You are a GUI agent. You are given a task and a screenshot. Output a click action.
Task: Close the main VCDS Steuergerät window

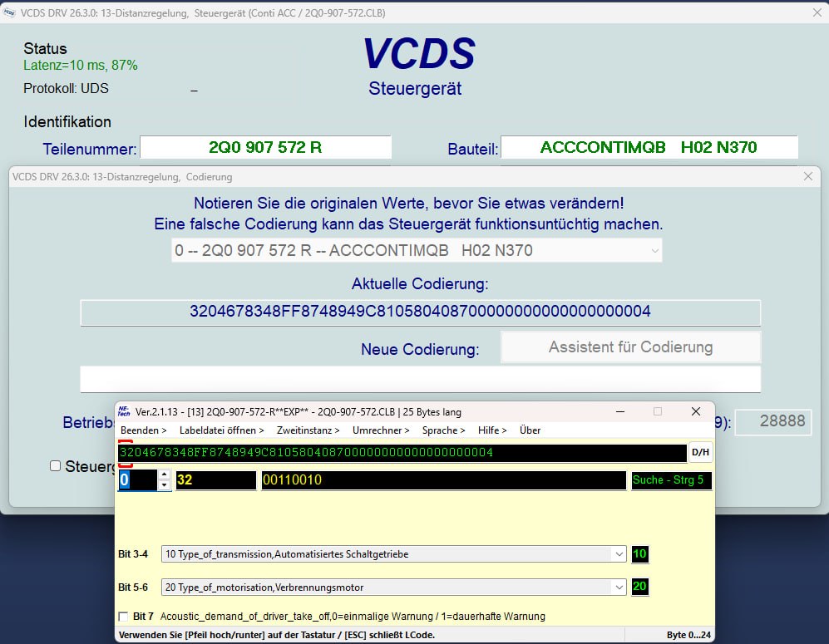[817, 12]
